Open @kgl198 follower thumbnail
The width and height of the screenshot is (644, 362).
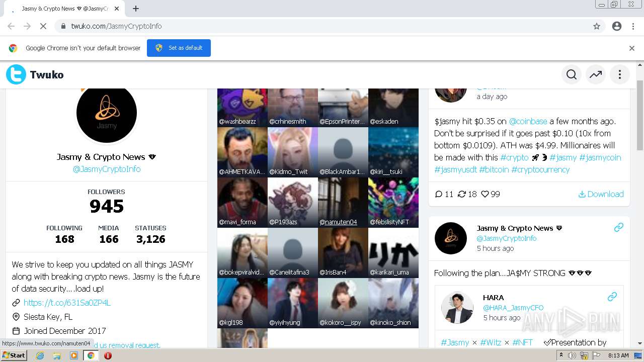(243, 303)
